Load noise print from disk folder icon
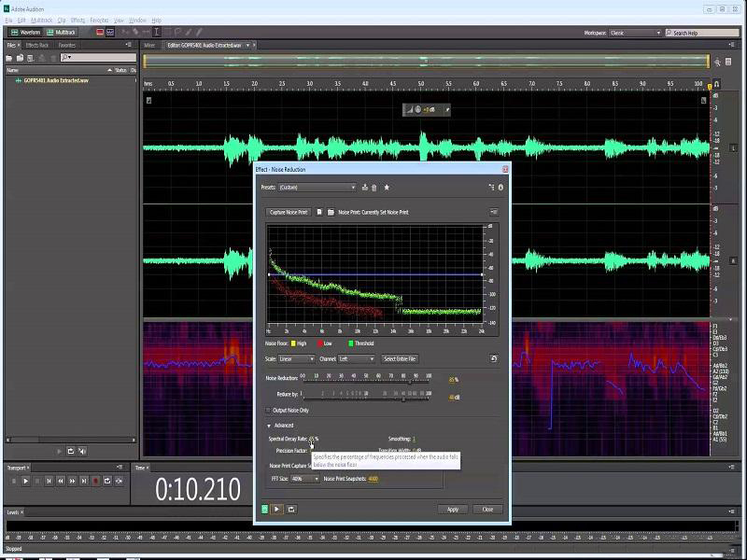 click(x=331, y=213)
